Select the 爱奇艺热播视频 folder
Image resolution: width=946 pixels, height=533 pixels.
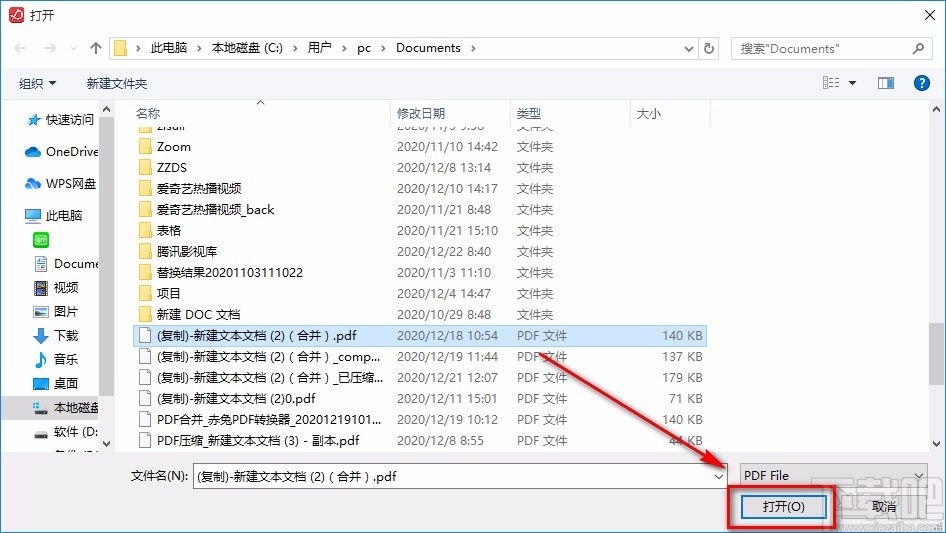[x=199, y=188]
